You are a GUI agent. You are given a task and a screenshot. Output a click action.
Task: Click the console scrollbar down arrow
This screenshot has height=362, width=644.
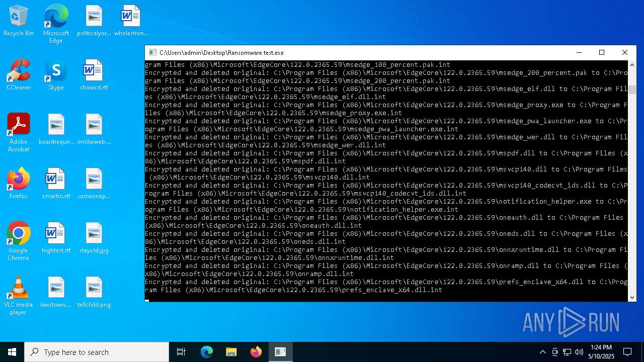632,298
